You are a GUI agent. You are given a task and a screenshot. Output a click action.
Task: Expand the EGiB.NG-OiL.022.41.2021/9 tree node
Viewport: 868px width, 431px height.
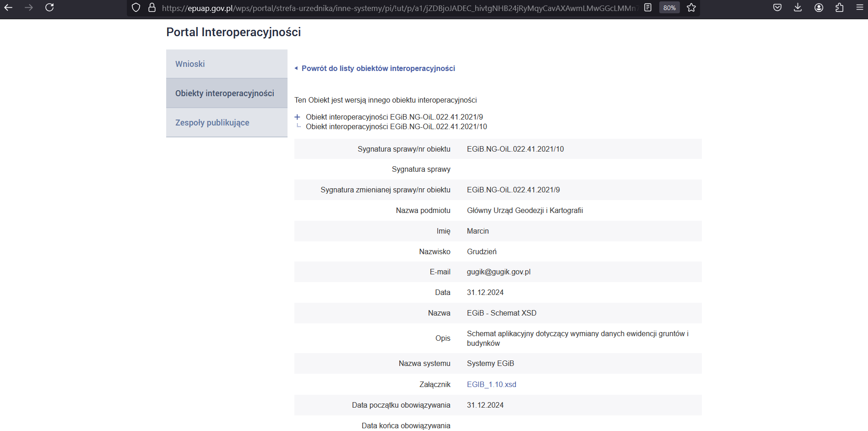(x=297, y=117)
